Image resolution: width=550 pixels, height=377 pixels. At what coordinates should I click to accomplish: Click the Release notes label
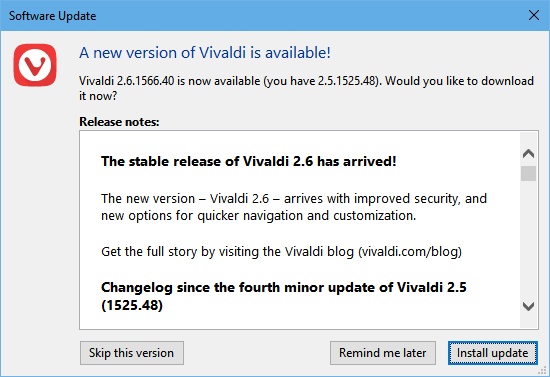tap(119, 122)
